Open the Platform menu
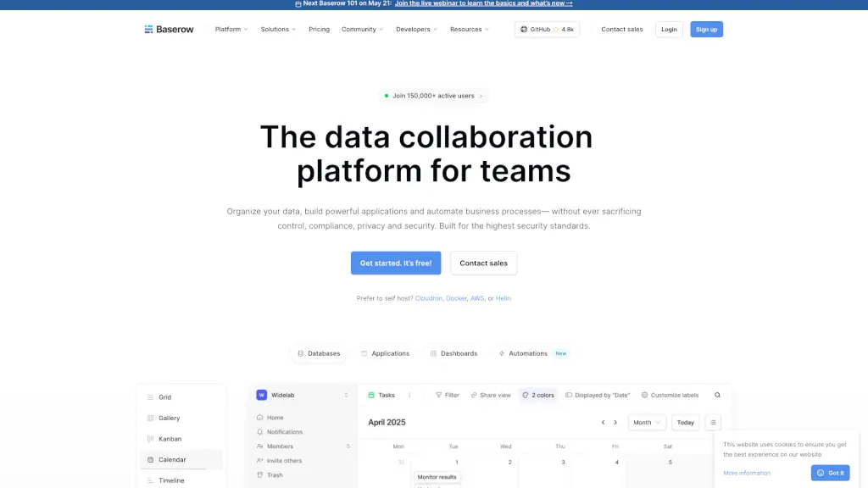The height and width of the screenshot is (488, 868). (231, 30)
